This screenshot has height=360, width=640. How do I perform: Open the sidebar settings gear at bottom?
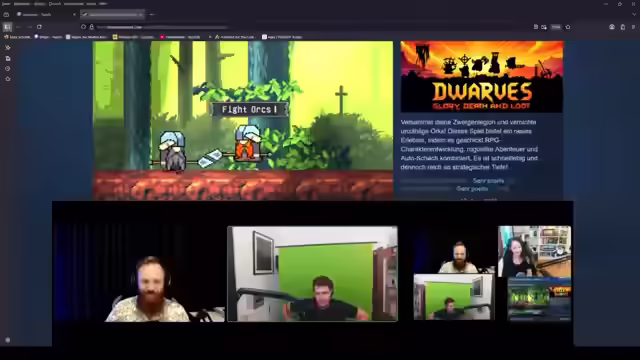click(x=7, y=340)
